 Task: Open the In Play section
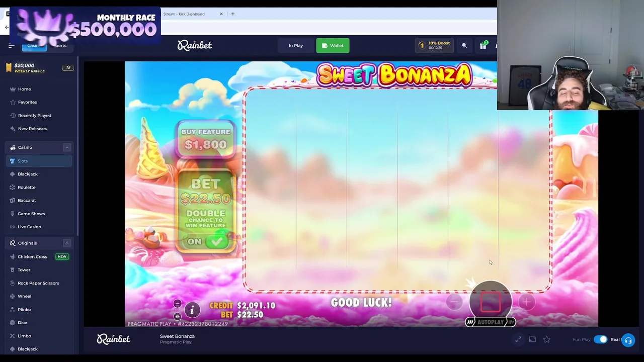[296, 46]
